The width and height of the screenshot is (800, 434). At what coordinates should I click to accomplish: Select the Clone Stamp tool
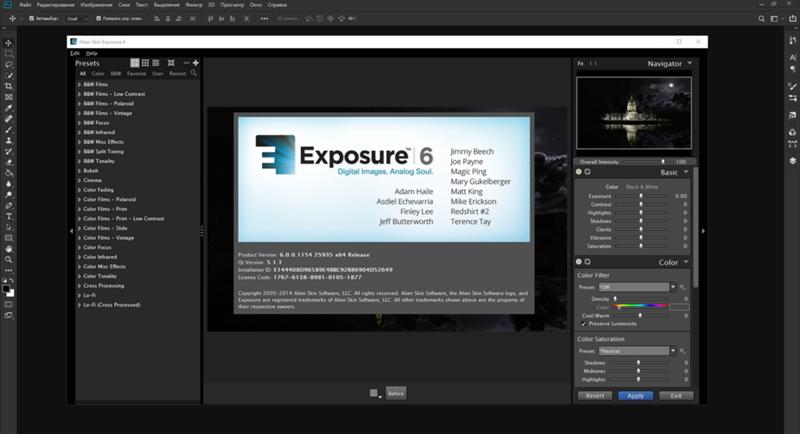pos(9,140)
